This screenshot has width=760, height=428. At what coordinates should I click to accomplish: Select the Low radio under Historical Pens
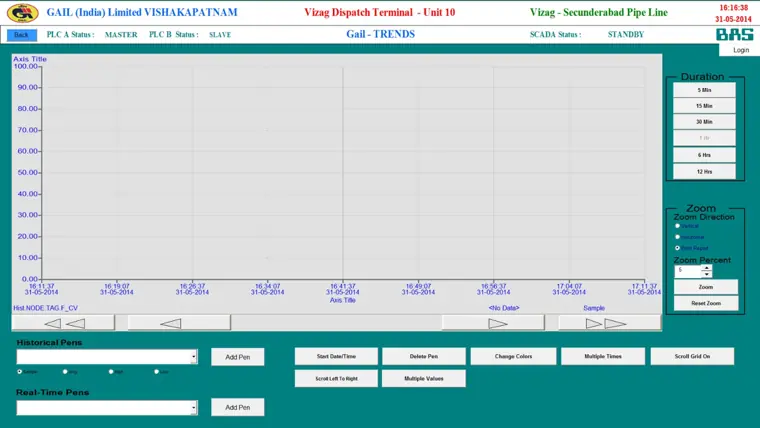pyautogui.click(x=157, y=372)
